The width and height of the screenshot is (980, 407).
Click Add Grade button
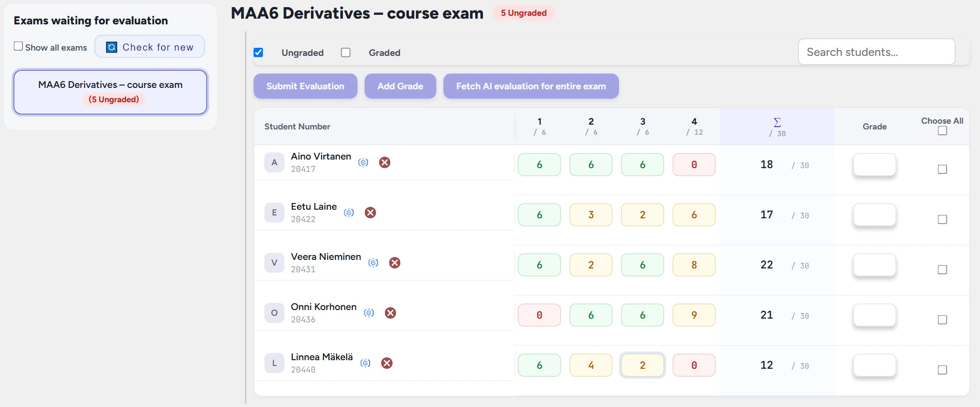click(400, 86)
